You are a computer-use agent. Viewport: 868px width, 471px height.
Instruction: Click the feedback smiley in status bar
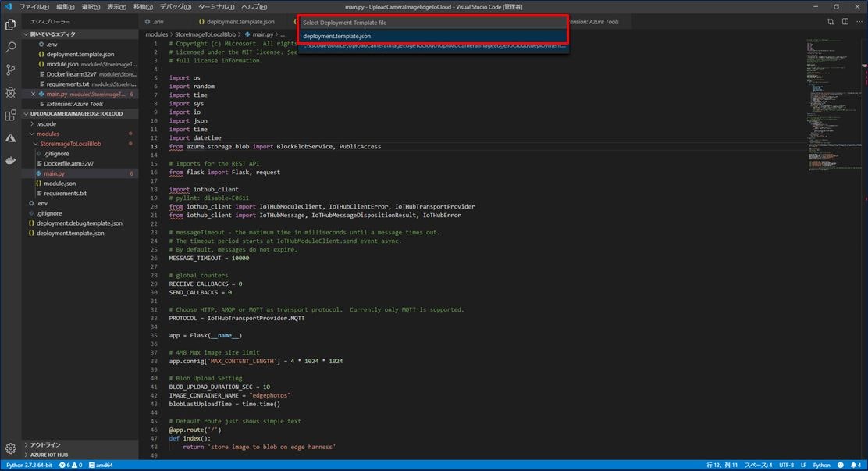(840, 465)
